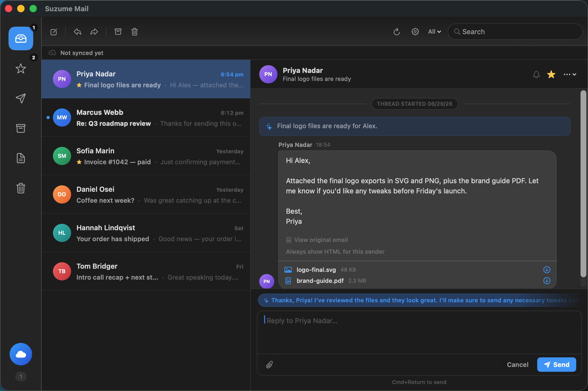Viewport: 588px width, 391px height.
Task: Open the Archive folder in sidebar
Action: click(21, 128)
